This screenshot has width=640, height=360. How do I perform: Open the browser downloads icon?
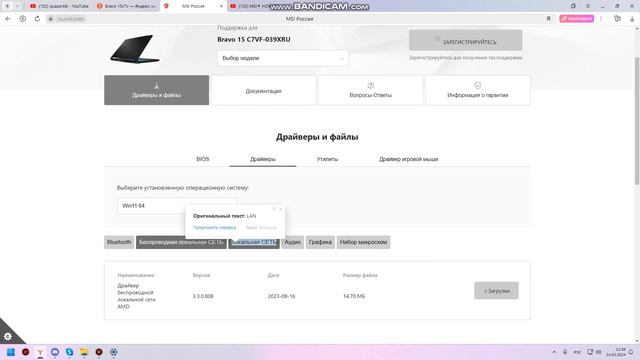pos(632,19)
